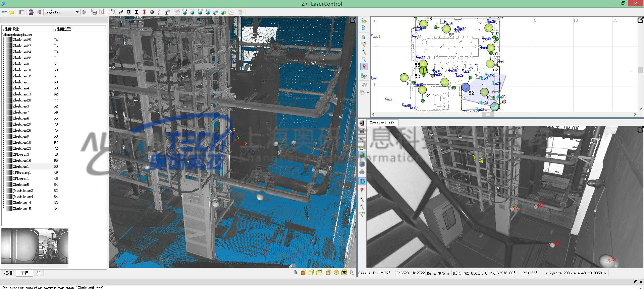Click the purple puzzle plugin icon
The width and height of the screenshot is (644, 289).
31,12
